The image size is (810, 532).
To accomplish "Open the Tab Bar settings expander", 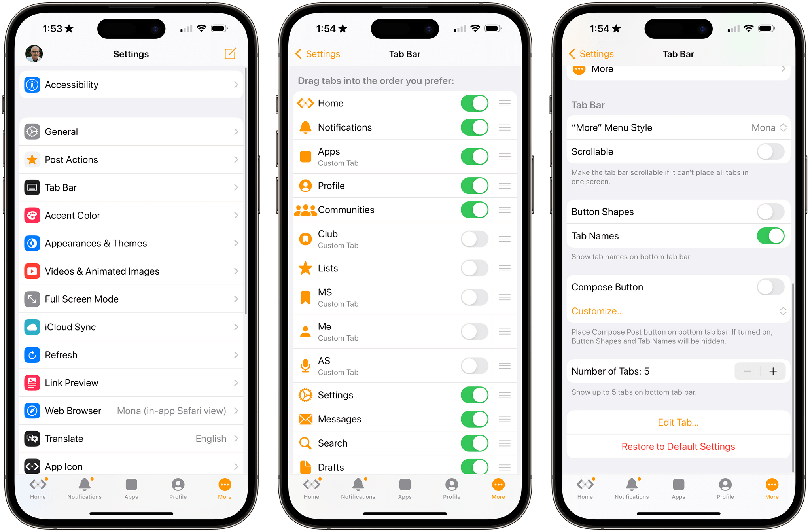I will click(131, 187).
